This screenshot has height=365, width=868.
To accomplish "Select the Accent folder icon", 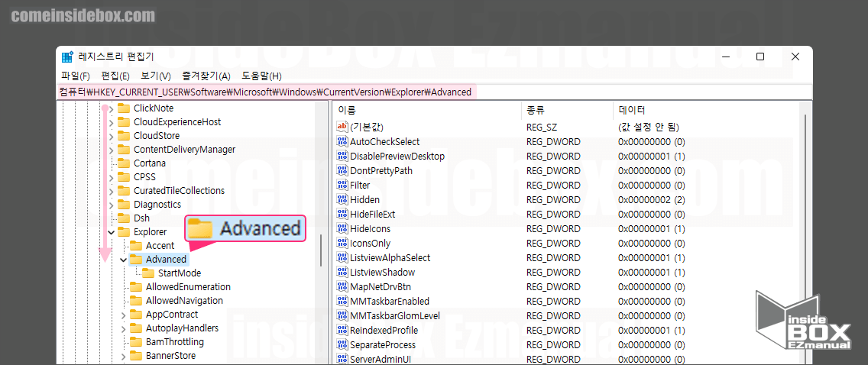I will (136, 246).
